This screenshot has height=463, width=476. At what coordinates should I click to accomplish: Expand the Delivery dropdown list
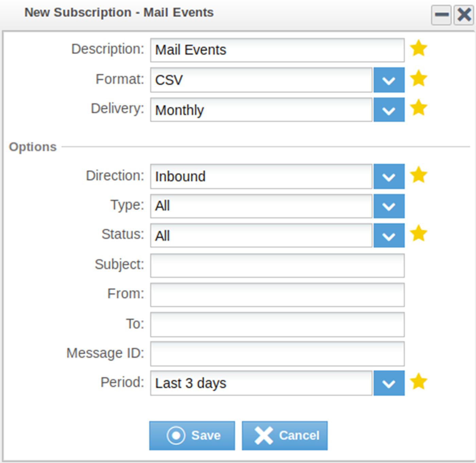(x=389, y=110)
